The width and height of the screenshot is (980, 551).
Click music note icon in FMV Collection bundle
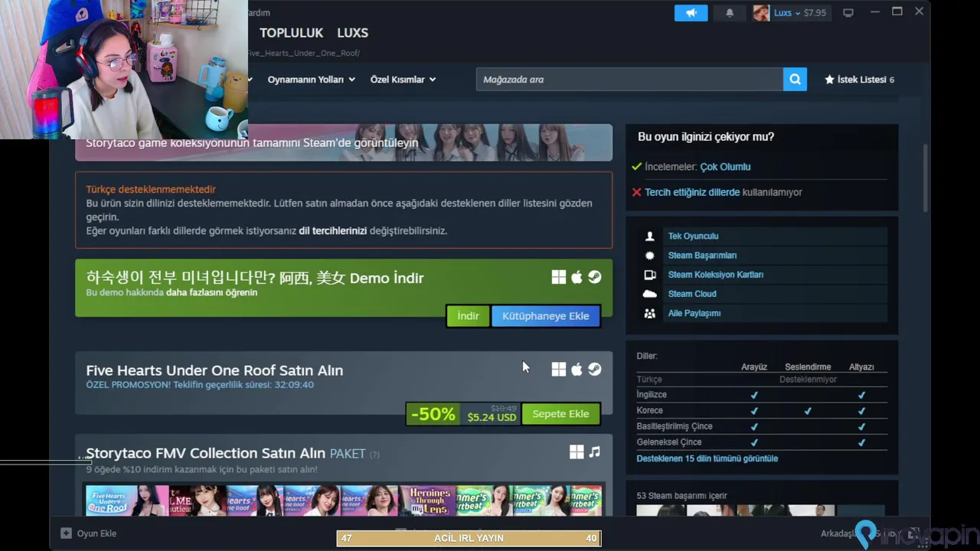tap(595, 452)
